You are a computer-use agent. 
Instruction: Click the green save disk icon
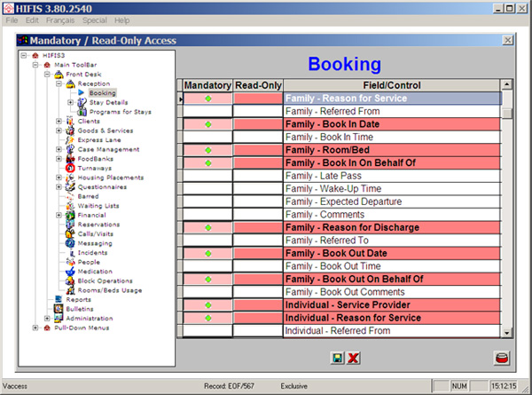(337, 358)
